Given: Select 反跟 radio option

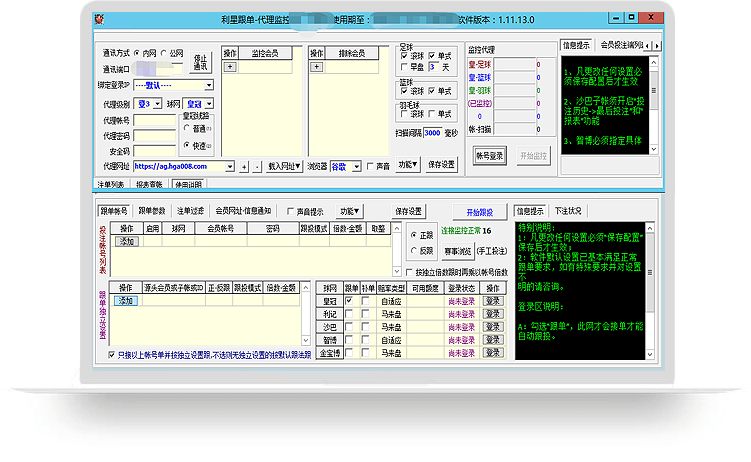Looking at the screenshot, I should coord(414,250).
